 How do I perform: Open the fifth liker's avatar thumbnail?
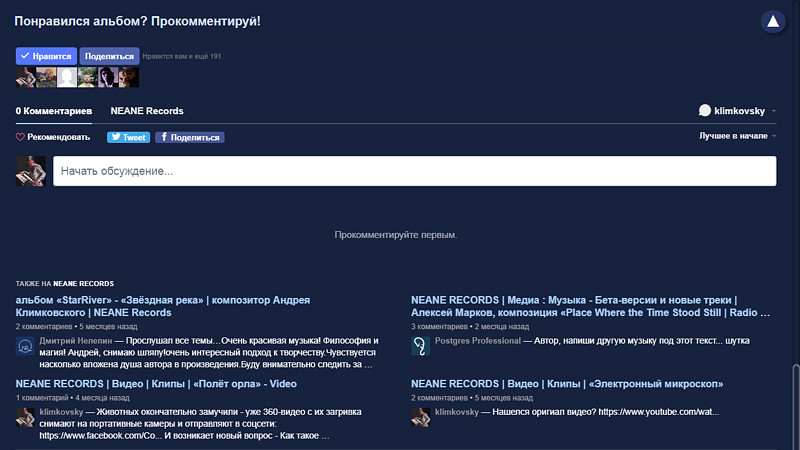tap(108, 78)
